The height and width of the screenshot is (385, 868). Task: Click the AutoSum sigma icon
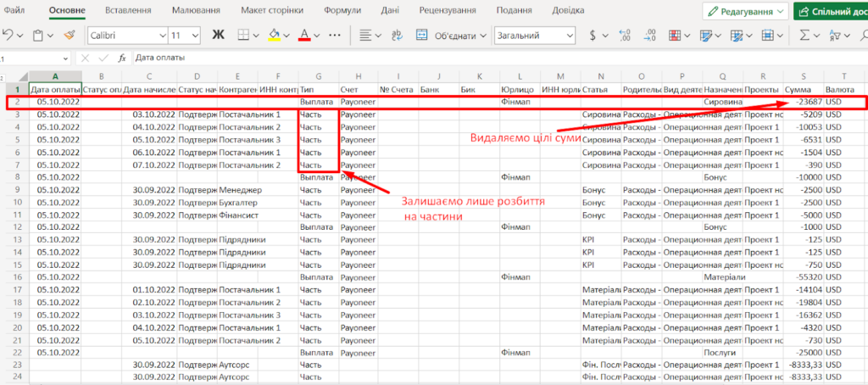[804, 36]
